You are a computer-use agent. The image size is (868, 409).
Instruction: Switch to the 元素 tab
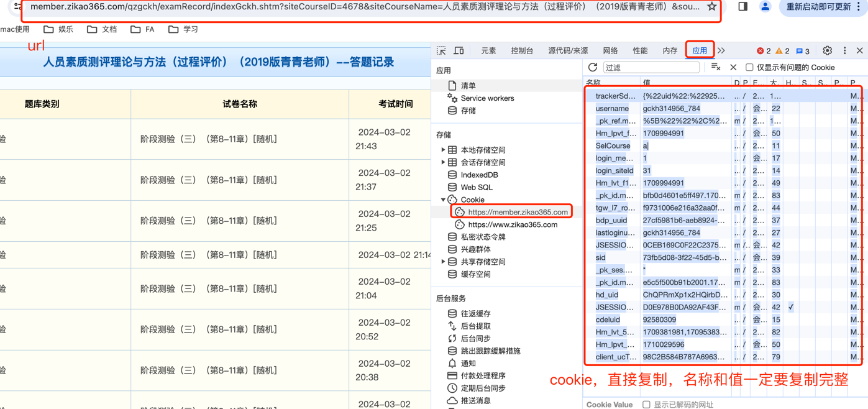point(488,51)
